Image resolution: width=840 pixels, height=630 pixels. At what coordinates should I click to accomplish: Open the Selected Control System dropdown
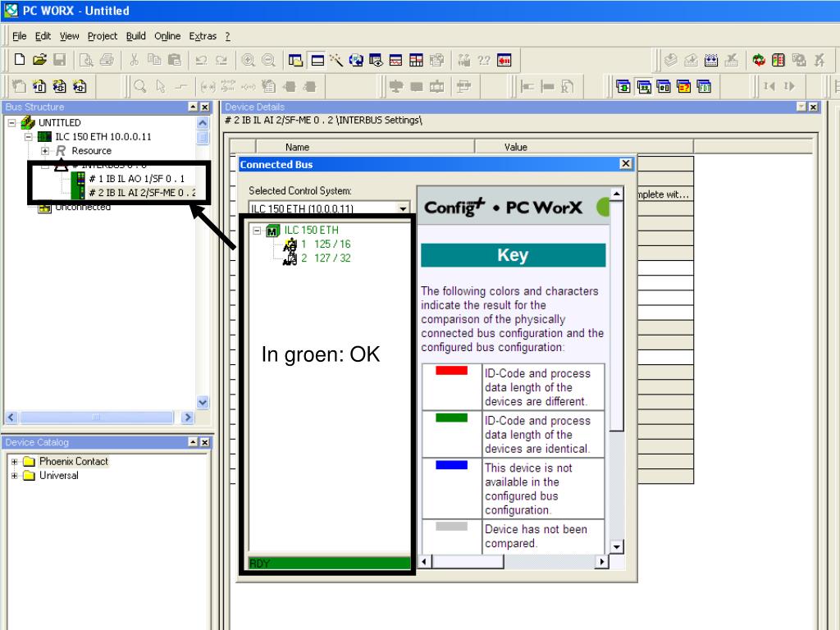403,208
